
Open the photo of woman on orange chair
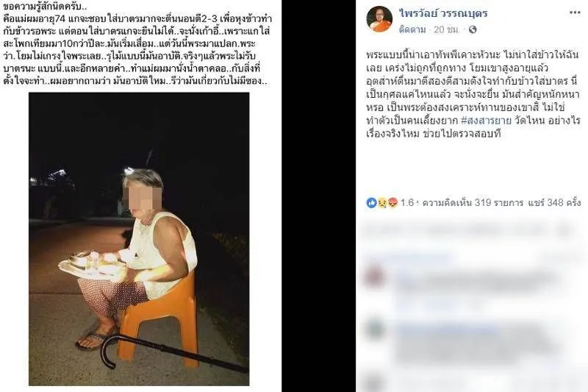pyautogui.click(x=139, y=239)
